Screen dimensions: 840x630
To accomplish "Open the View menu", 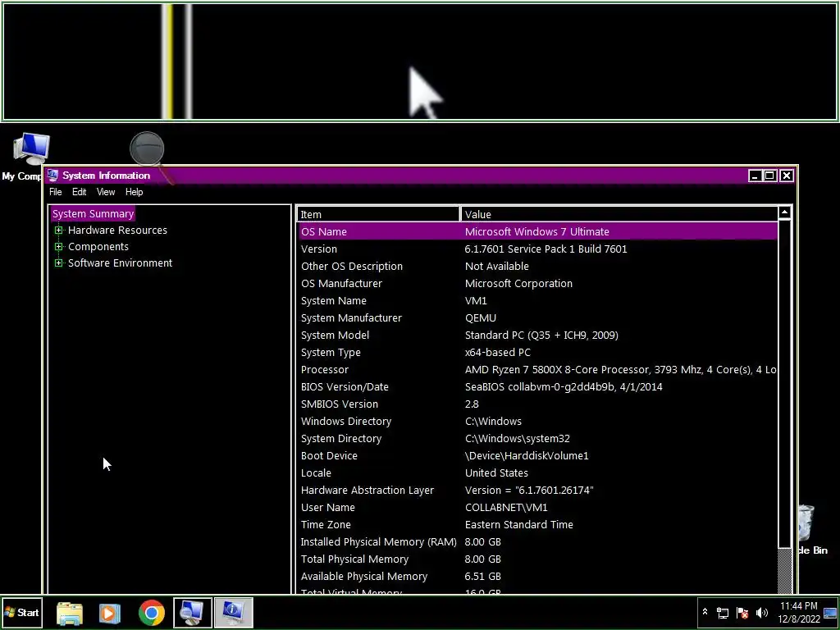I will [106, 192].
